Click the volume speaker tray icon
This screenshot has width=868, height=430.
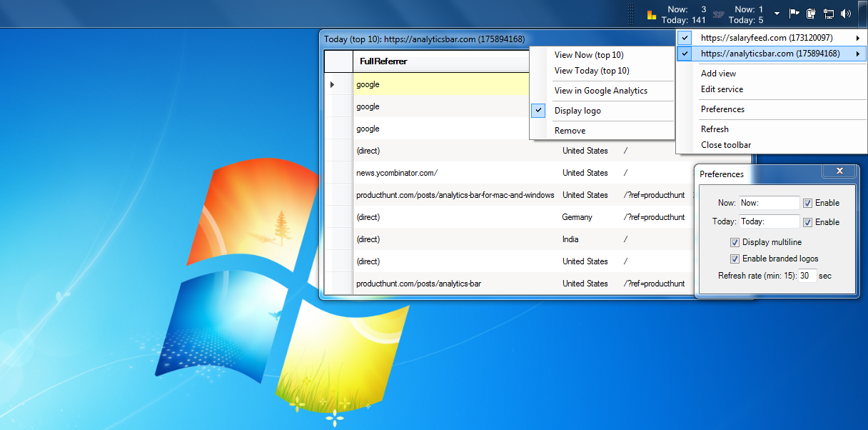click(x=846, y=14)
